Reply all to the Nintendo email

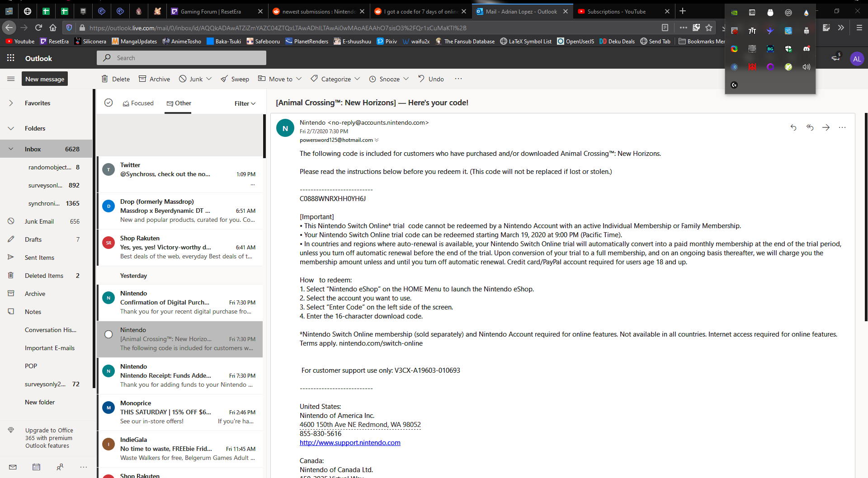click(810, 127)
